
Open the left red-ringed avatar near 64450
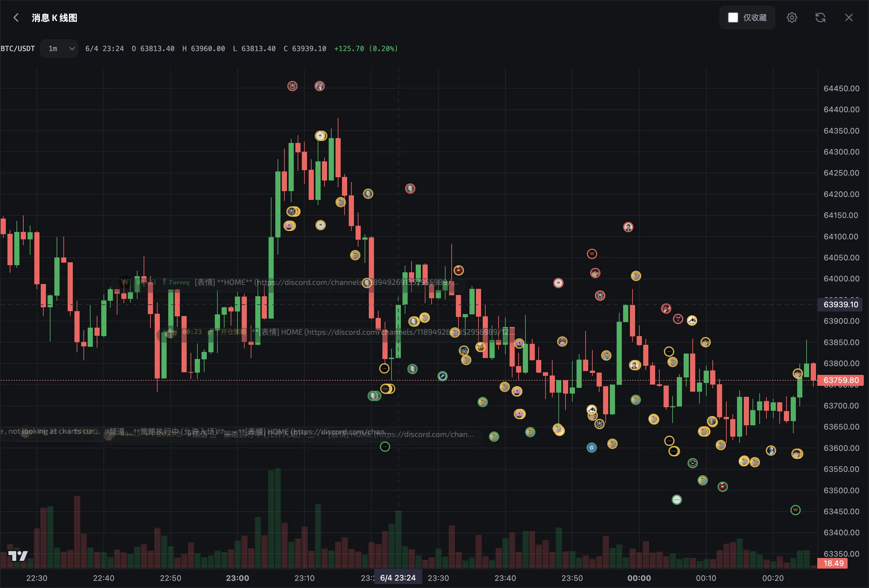[292, 86]
